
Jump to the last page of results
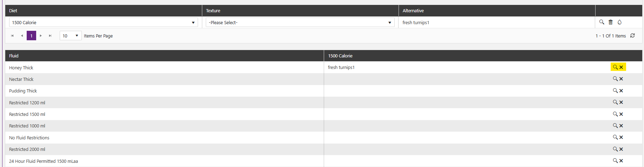[x=50, y=36]
